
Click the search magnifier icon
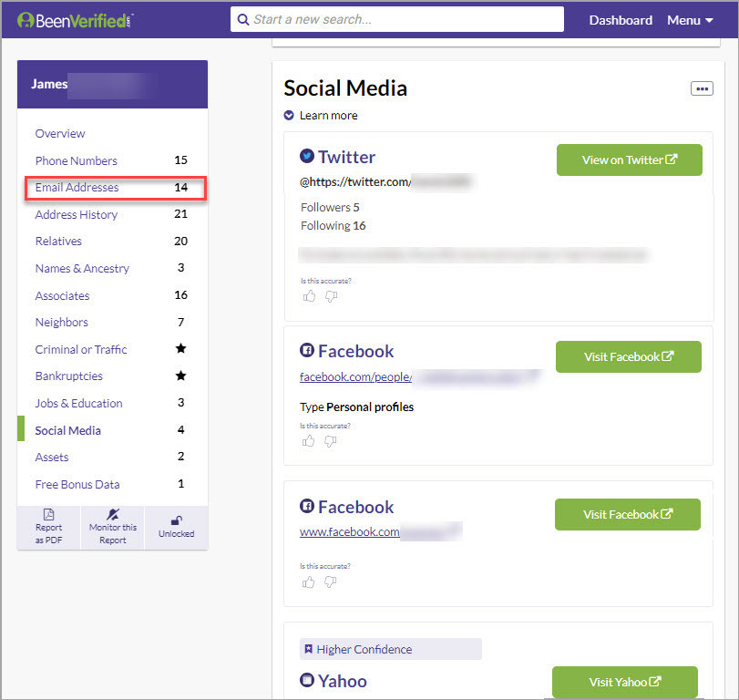[243, 20]
